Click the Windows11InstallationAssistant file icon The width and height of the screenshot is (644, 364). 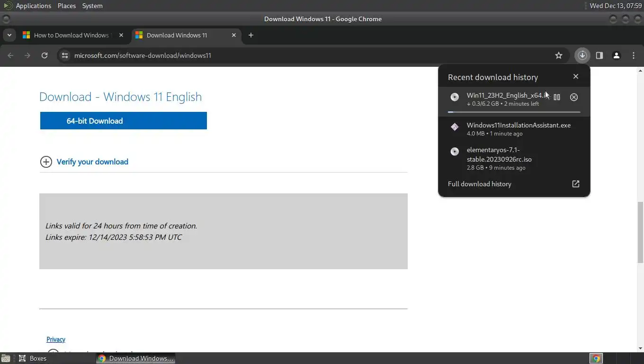(x=455, y=127)
